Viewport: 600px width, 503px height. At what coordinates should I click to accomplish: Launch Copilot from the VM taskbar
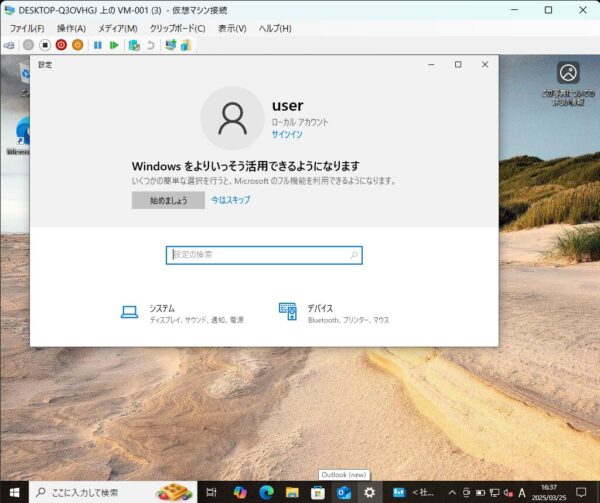[240, 492]
